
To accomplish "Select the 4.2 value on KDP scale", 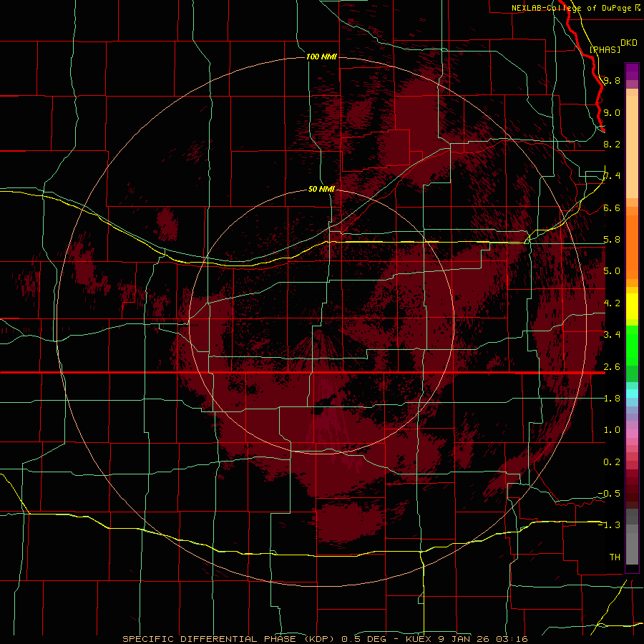I will 612,303.
